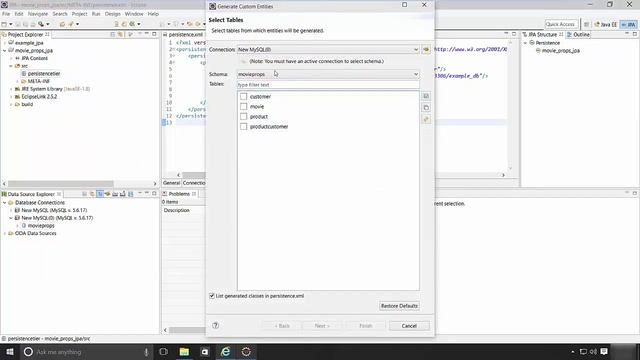Viewport: 640px width, 360px height.
Task: Click the Restore Defaults button
Action: 399,306
